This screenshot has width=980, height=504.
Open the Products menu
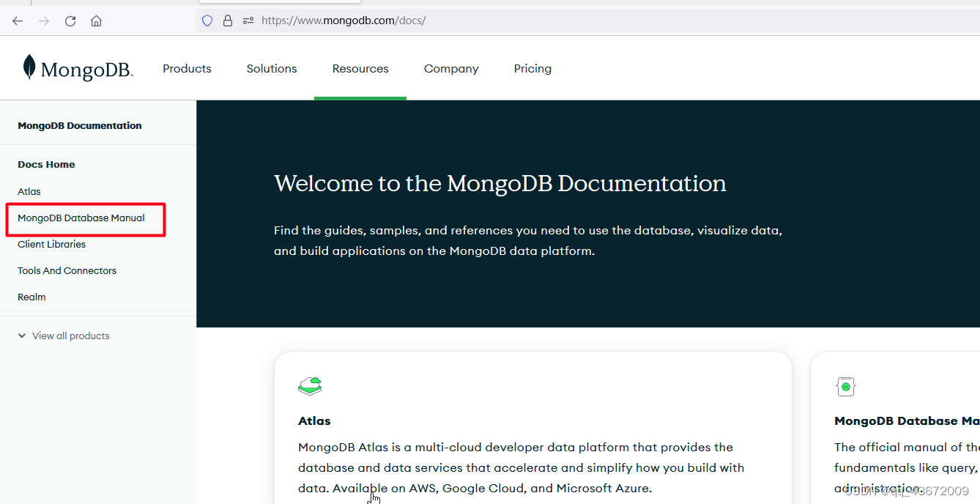coord(187,68)
